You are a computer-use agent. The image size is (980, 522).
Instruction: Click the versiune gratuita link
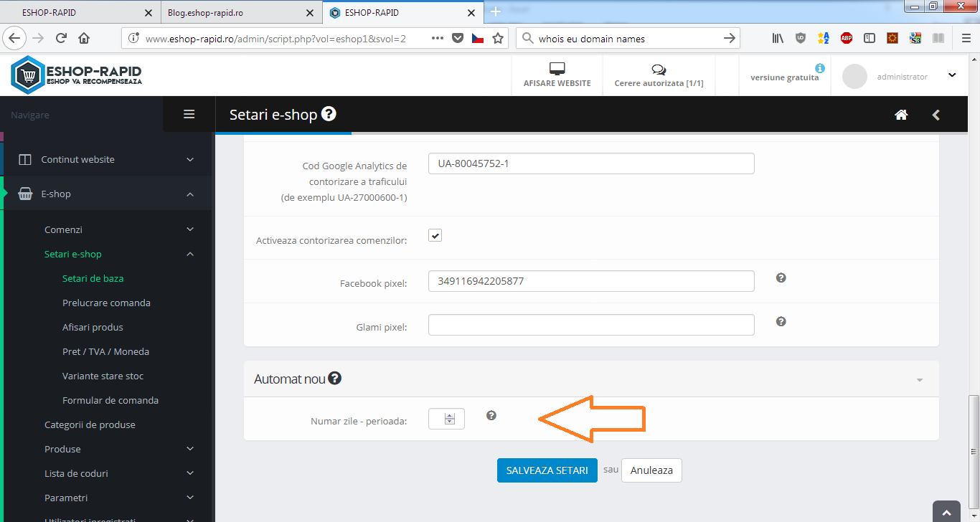click(784, 77)
